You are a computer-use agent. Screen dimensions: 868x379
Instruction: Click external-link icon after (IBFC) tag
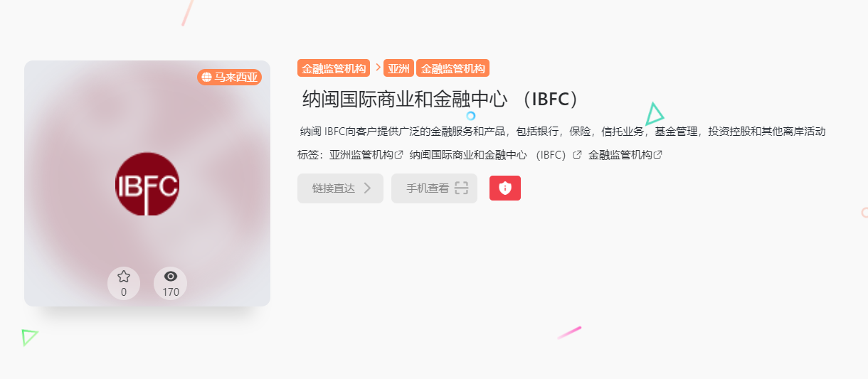click(578, 154)
